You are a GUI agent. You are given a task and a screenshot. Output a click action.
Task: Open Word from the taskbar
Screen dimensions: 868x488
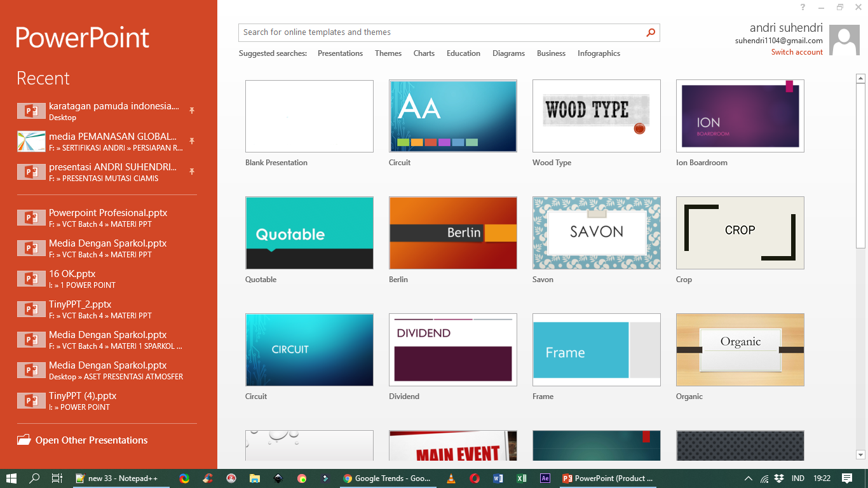(x=498, y=478)
